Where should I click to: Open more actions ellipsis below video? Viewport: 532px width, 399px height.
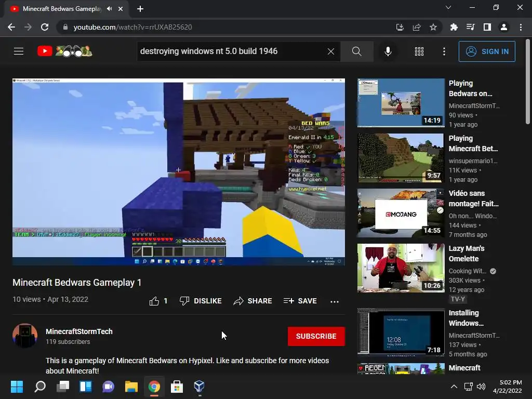[335, 301]
